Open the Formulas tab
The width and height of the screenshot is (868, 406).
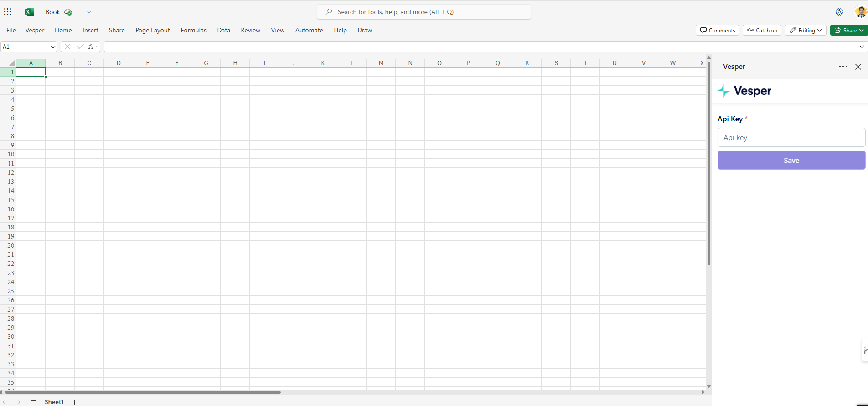[193, 30]
